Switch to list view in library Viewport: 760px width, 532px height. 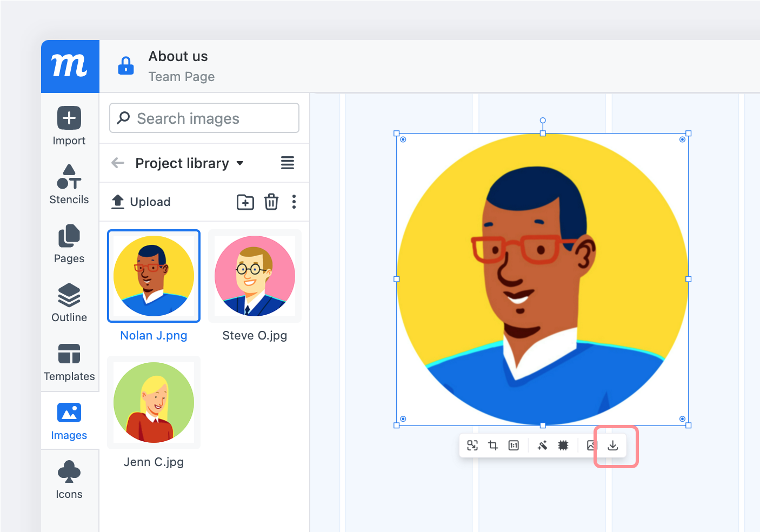point(288,163)
